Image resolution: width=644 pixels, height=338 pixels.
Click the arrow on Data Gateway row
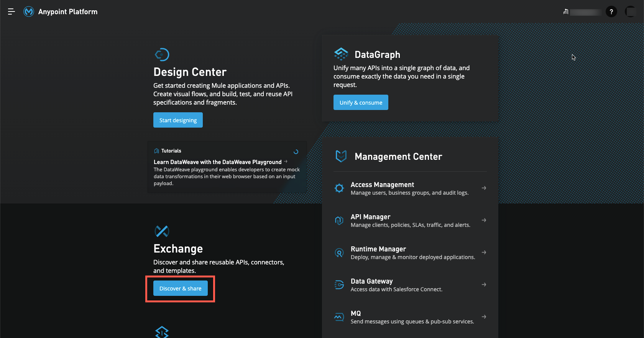click(484, 284)
